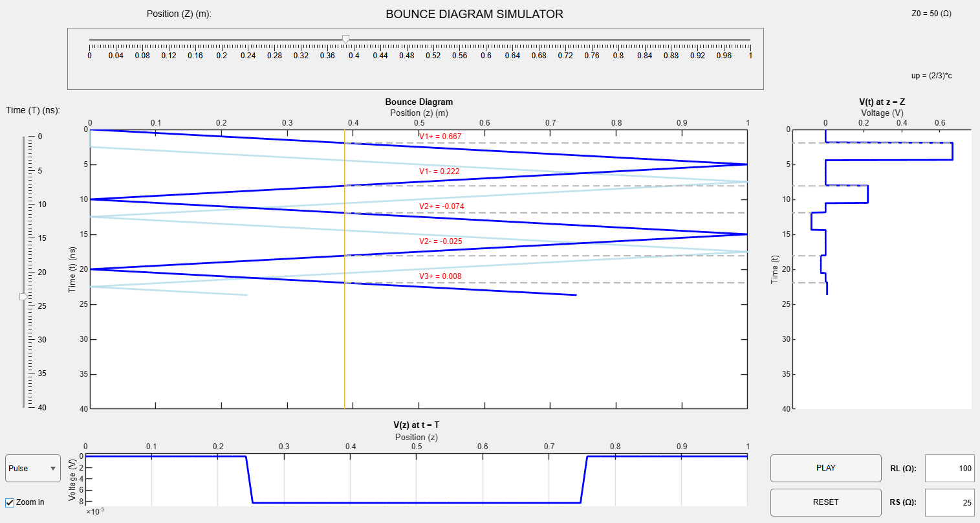Click the RS (Ω) input showing 25
This screenshot has width=980, height=523.
point(950,502)
